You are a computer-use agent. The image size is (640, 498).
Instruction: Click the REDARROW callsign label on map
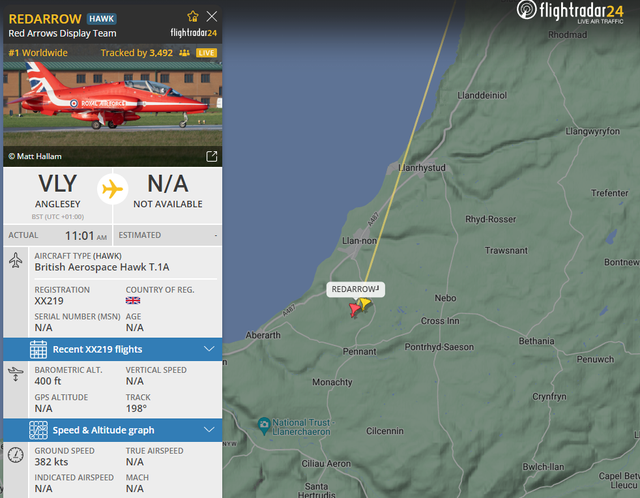pos(355,289)
